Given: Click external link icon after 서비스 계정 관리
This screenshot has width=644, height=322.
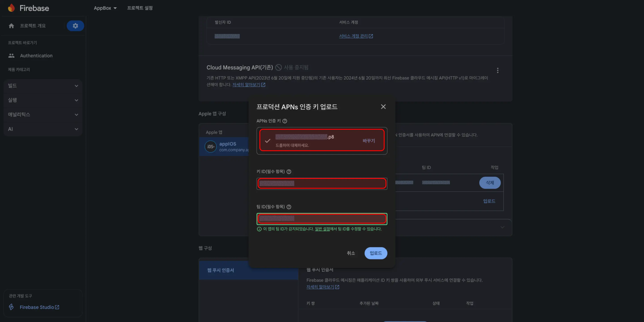Looking at the screenshot, I should pos(371,36).
